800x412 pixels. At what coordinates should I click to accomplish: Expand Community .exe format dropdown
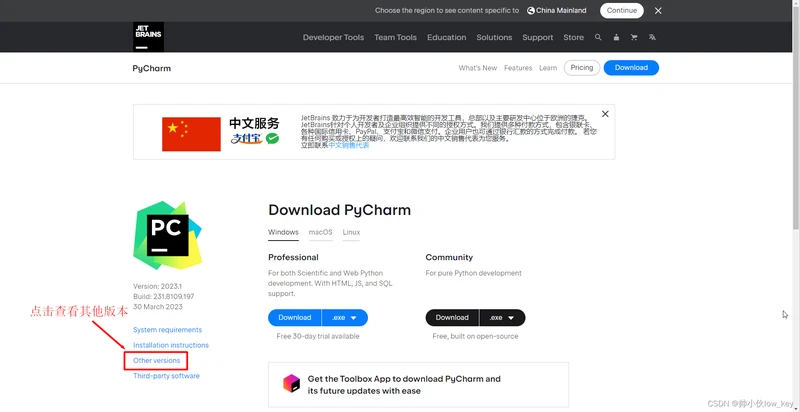(x=502, y=317)
